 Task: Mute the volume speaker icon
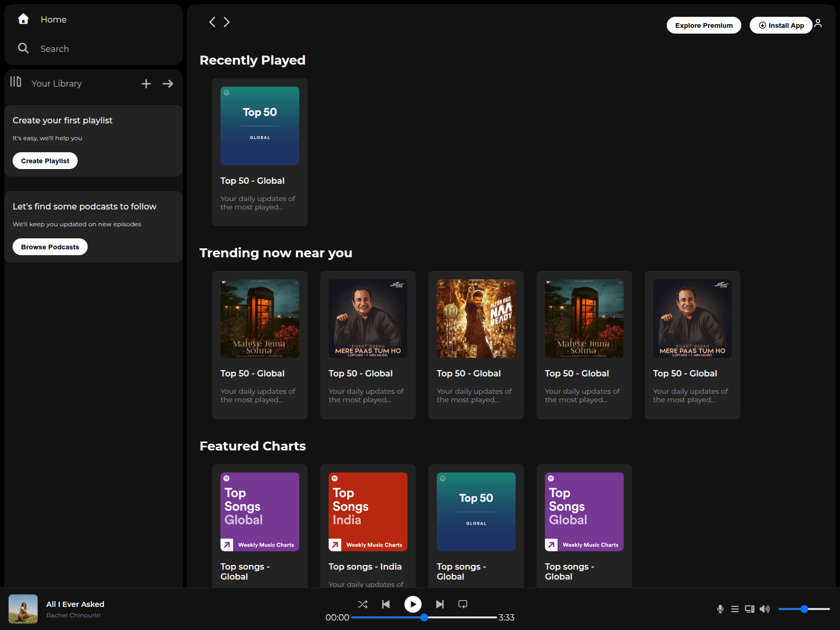(765, 609)
